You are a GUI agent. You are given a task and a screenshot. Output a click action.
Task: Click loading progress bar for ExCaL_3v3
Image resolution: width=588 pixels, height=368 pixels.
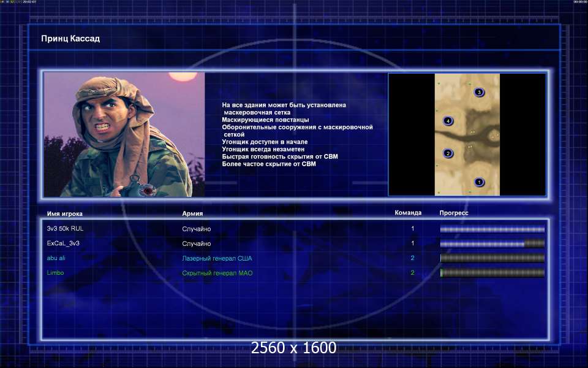[x=492, y=243]
